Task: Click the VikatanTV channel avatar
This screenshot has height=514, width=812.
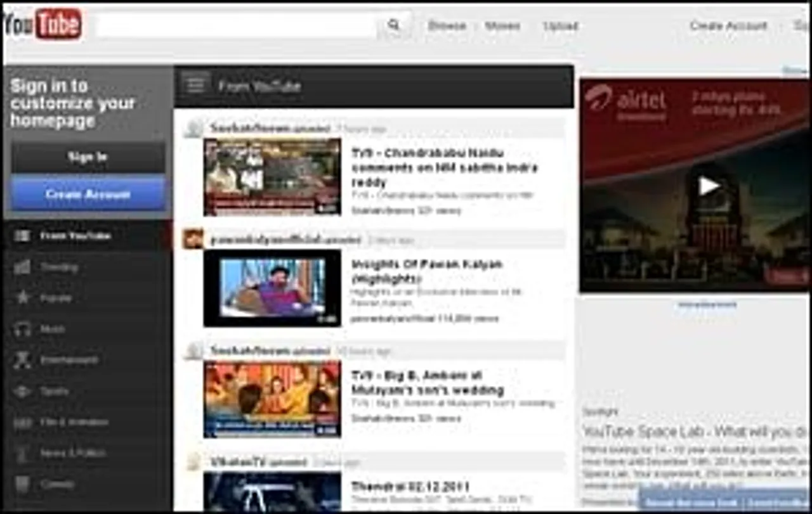Action: [193, 461]
